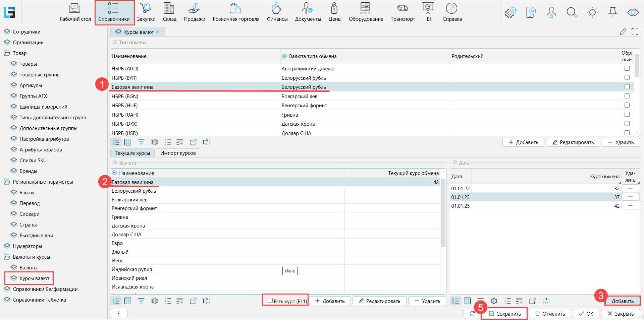The image size is (644, 320).
Task: Tick the checkbox in Базовая величина row
Action: click(627, 87)
